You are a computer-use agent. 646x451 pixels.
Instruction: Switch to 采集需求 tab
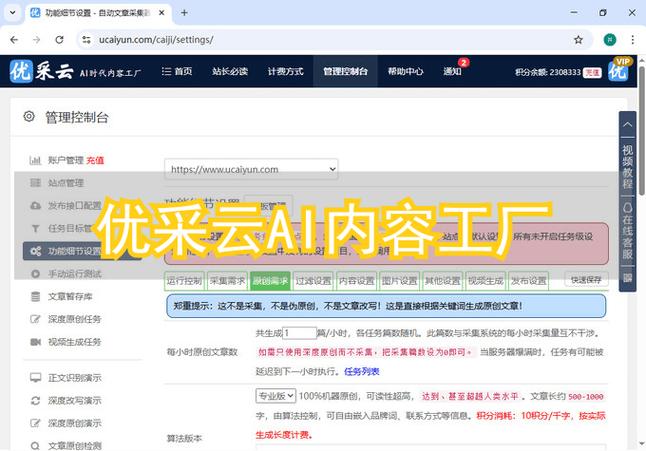(x=227, y=281)
